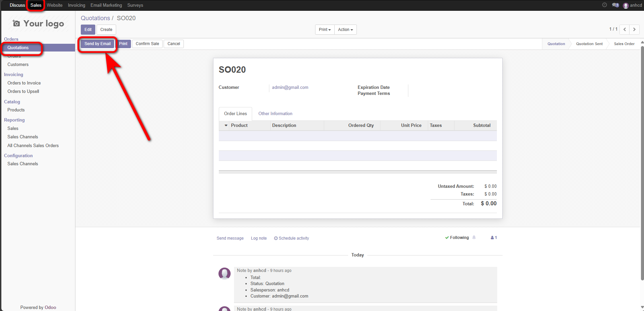Click the anhcd user avatar in top bar
The image size is (644, 311).
pyautogui.click(x=625, y=5)
